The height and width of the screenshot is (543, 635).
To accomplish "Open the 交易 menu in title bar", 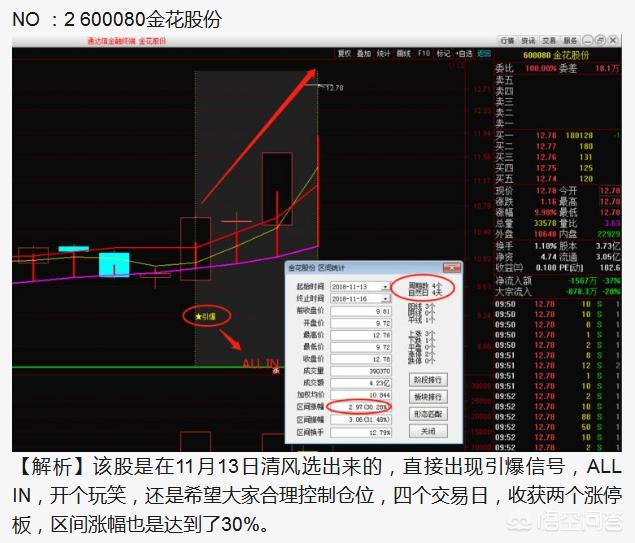I will click(x=549, y=40).
